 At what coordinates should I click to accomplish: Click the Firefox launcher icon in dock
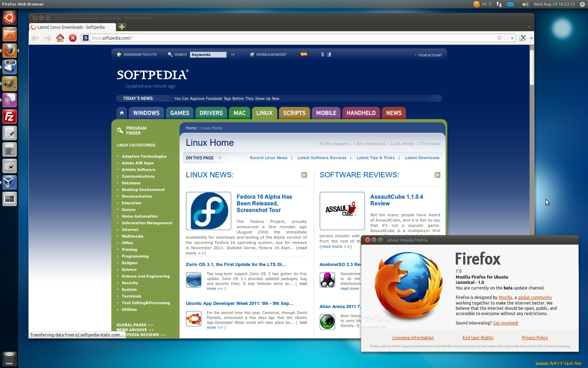9,50
